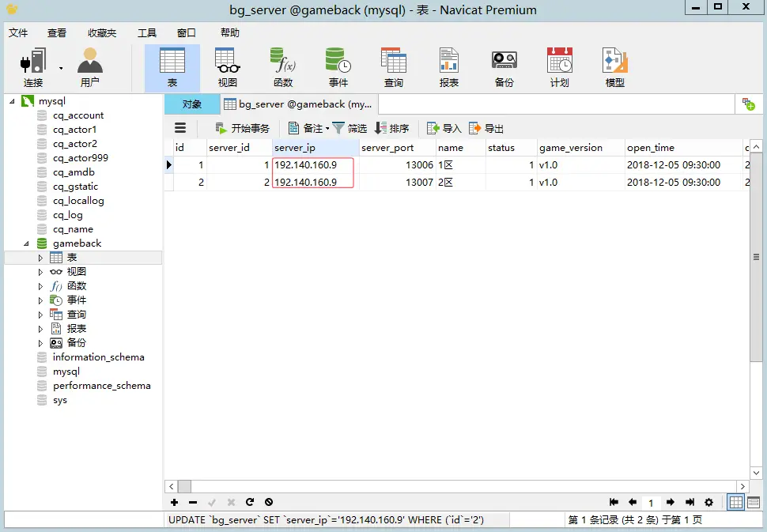Click the new tab icon at top right
The height and width of the screenshot is (532, 767).
tap(748, 104)
